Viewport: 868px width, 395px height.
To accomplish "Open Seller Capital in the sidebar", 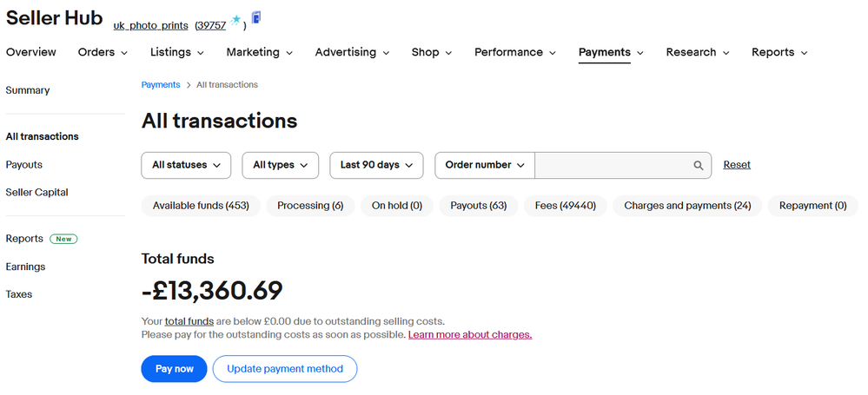I will coord(37,193).
